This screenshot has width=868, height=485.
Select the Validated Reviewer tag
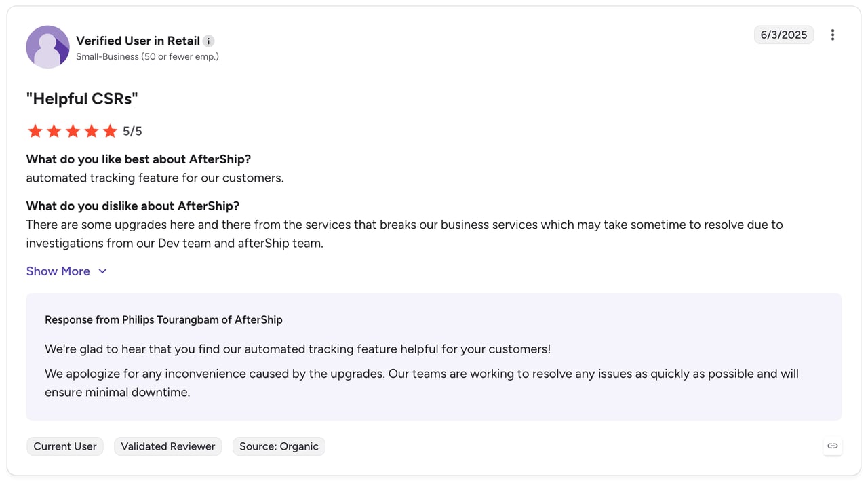[168, 446]
